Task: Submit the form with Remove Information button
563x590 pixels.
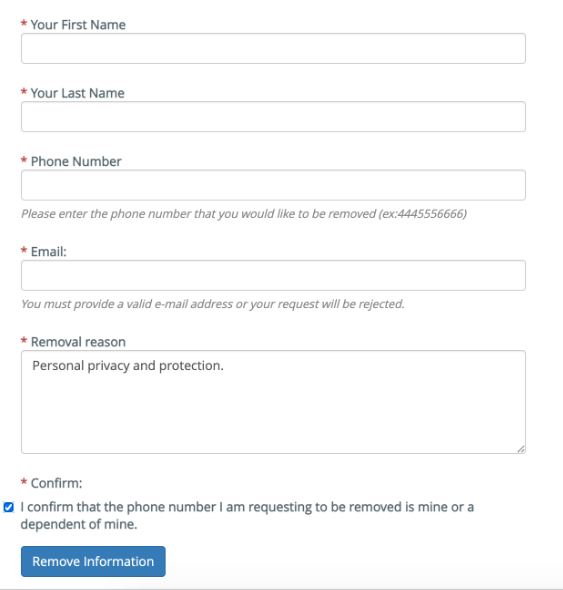Action: click(93, 561)
